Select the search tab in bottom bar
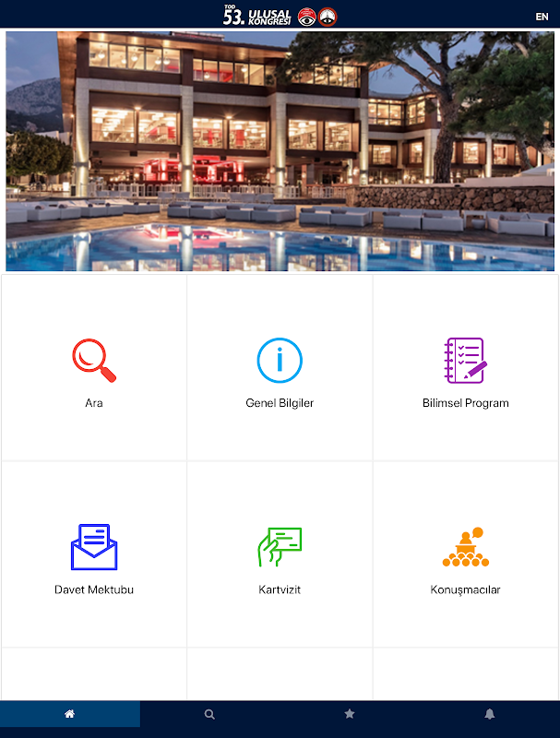This screenshot has width=560, height=738. click(x=209, y=714)
